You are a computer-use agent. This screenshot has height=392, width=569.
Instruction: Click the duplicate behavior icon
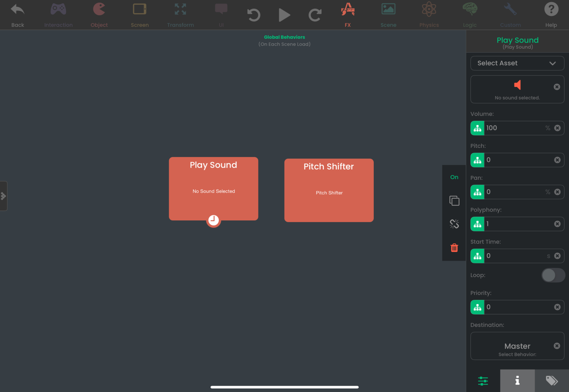click(x=454, y=201)
